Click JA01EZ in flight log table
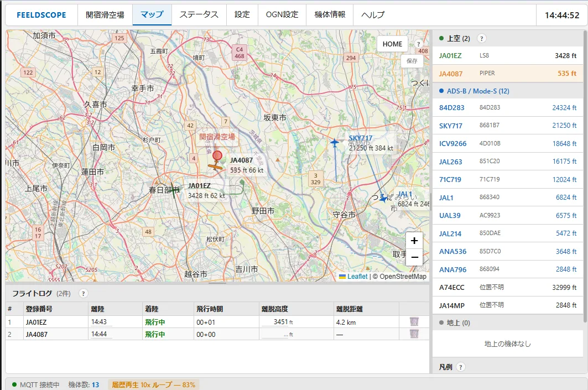The width and height of the screenshot is (588, 390). coord(37,322)
